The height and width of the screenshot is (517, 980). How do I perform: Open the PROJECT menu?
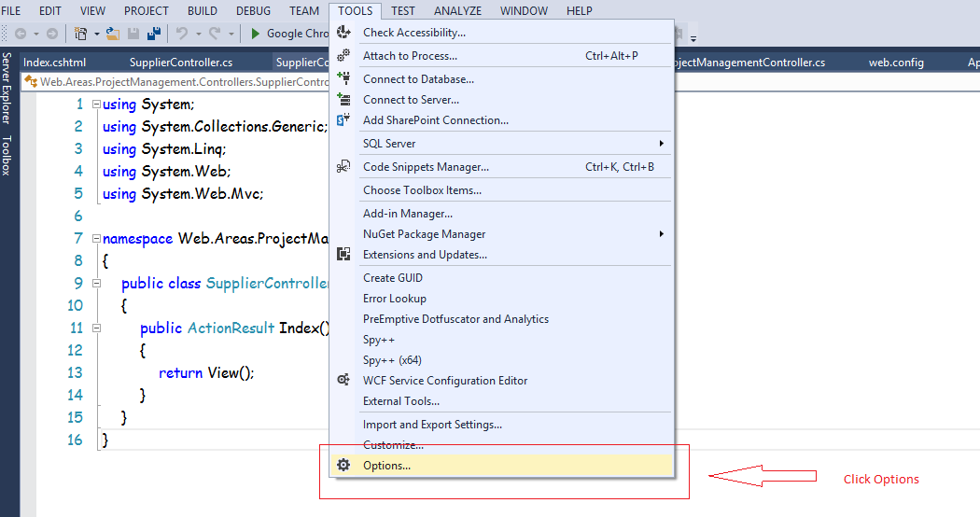(147, 10)
